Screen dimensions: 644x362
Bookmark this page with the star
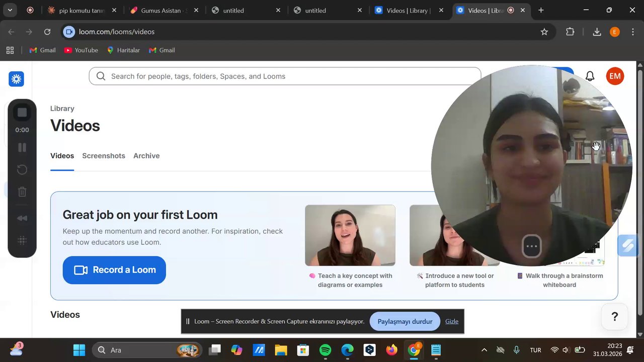coord(544,32)
